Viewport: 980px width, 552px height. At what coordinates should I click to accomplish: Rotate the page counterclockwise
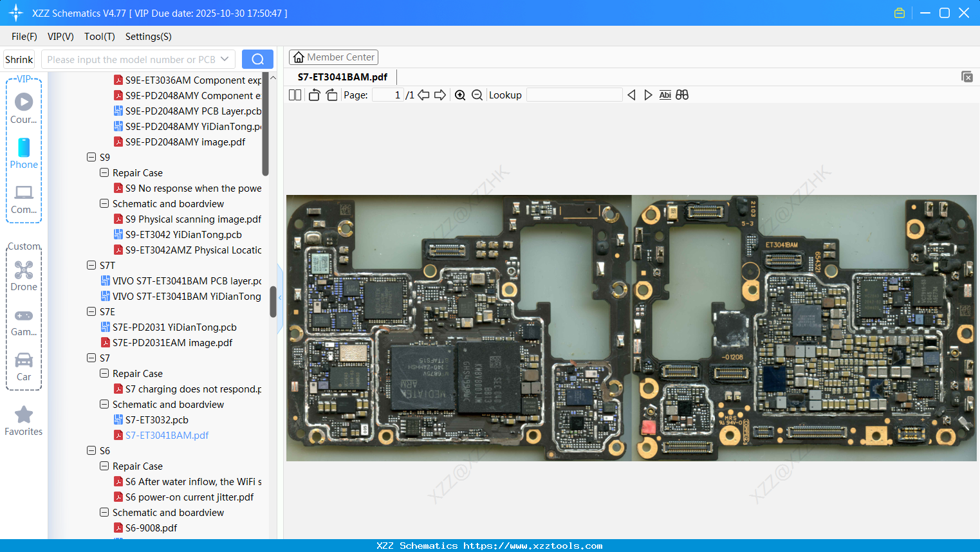tap(314, 95)
